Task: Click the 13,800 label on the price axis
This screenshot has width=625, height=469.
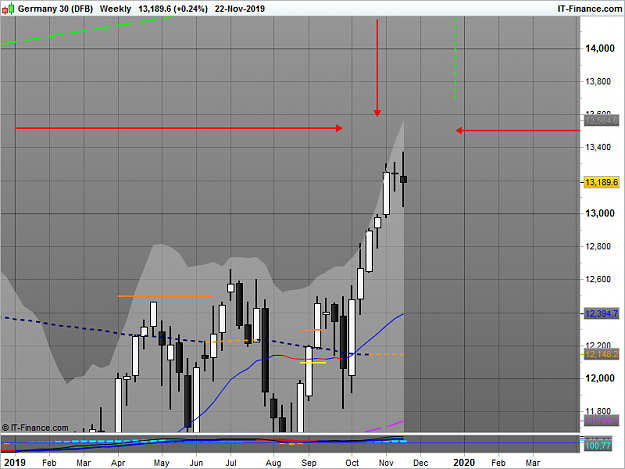Action: (597, 82)
